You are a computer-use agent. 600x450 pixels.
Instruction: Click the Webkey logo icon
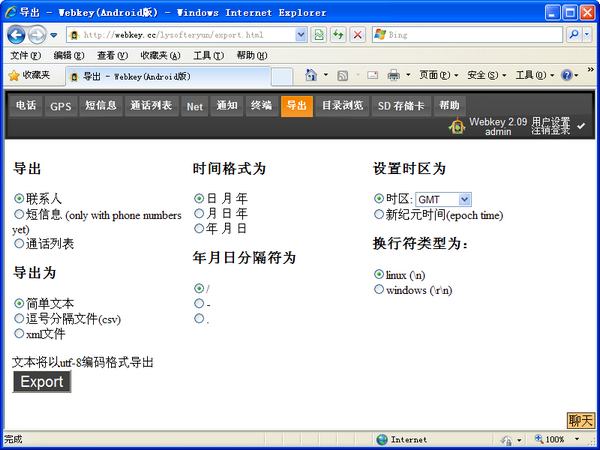point(456,125)
